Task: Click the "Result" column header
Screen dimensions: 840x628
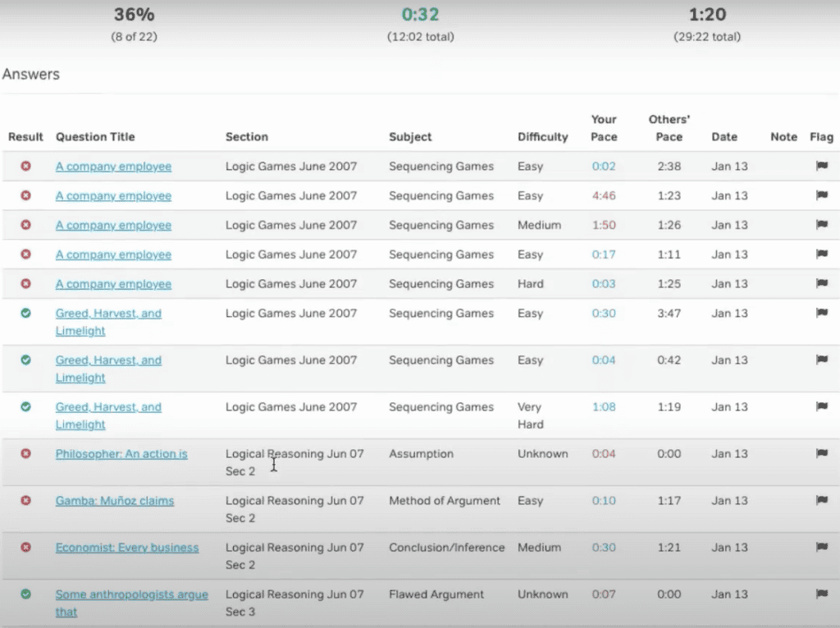Action: [25, 137]
